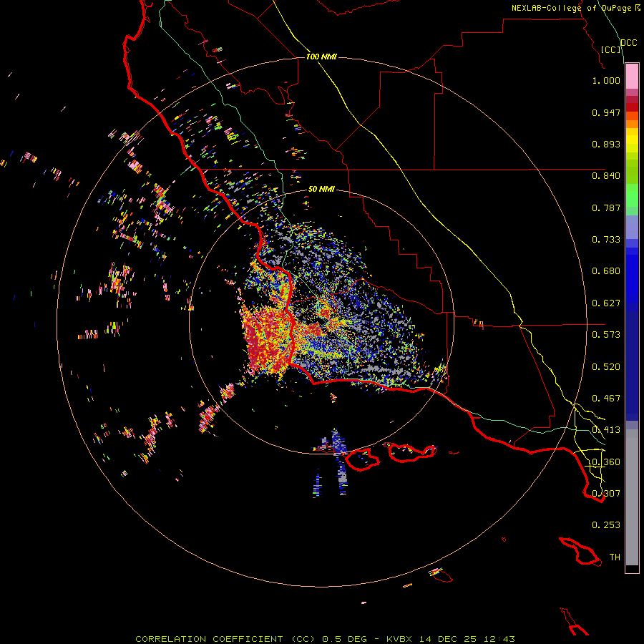Viewport: 644px width, 644px height.
Task: Click the 1.000 value on the color scale
Action: tap(606, 80)
